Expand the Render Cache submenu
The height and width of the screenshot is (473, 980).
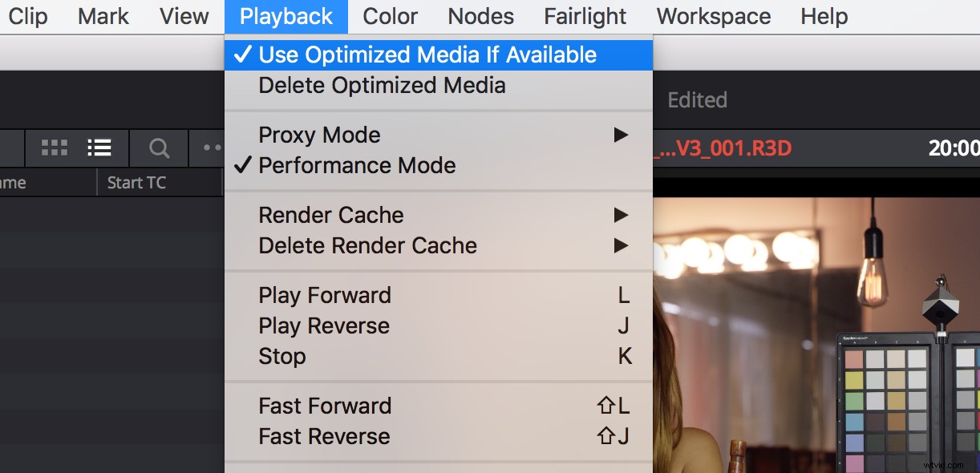(621, 215)
